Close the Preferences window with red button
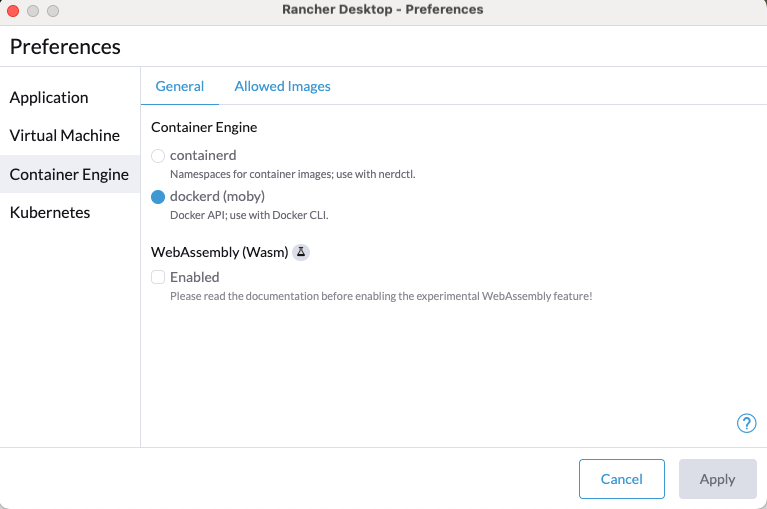Image resolution: width=767 pixels, height=509 pixels. point(13,10)
